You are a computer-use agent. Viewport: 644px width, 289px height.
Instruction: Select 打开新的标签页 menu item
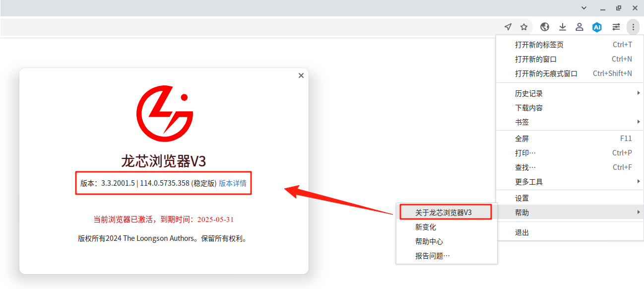click(570, 45)
